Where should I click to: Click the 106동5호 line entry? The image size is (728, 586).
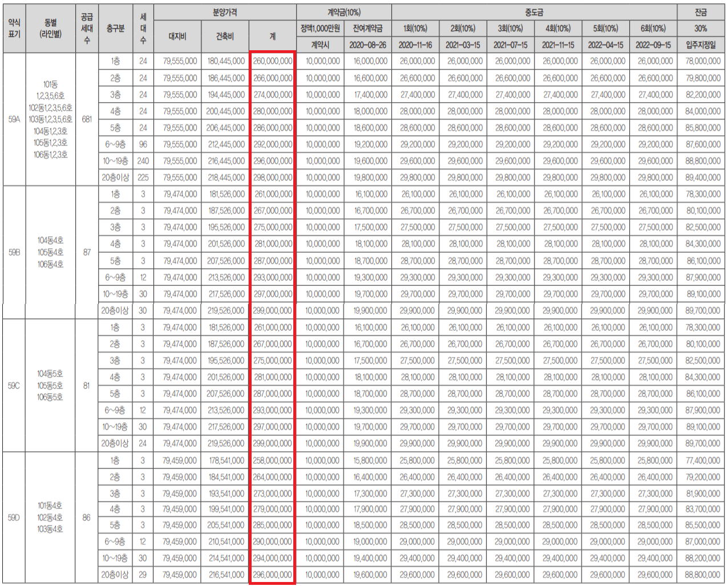tap(50, 397)
